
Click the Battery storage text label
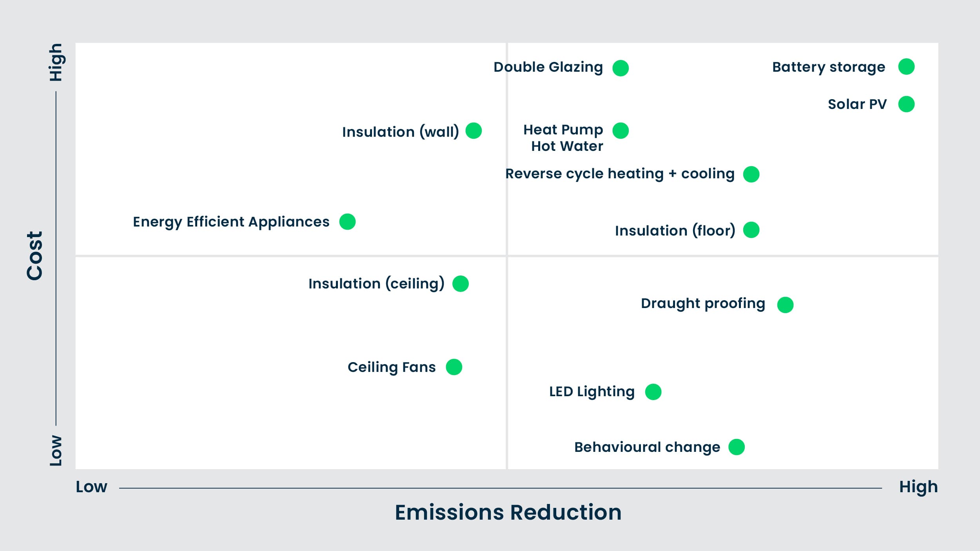point(829,67)
